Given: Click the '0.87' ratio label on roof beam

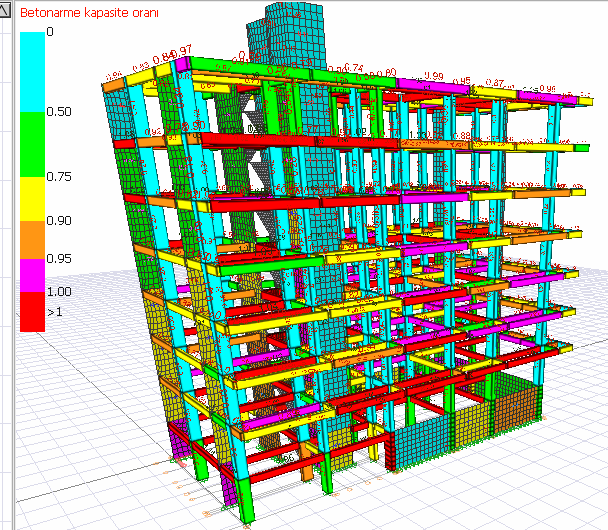Looking at the screenshot, I should pos(495,83).
